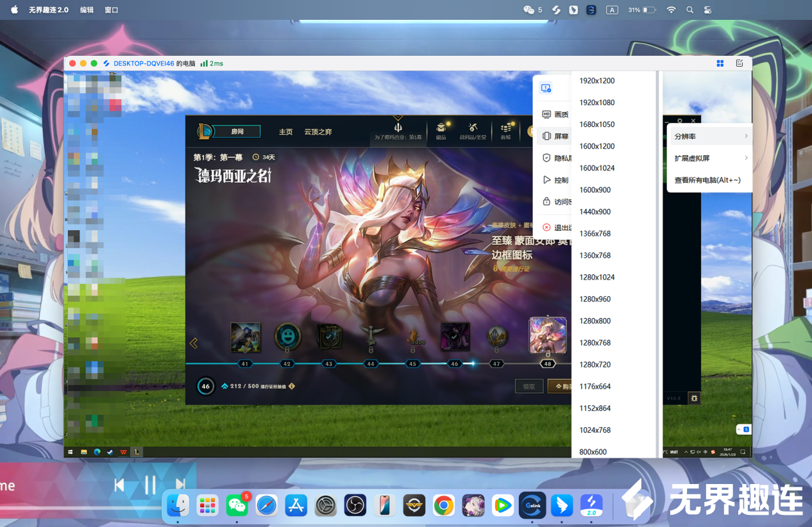812x527 pixels.
Task: Pause playback with the music pause button
Action: 150,485
